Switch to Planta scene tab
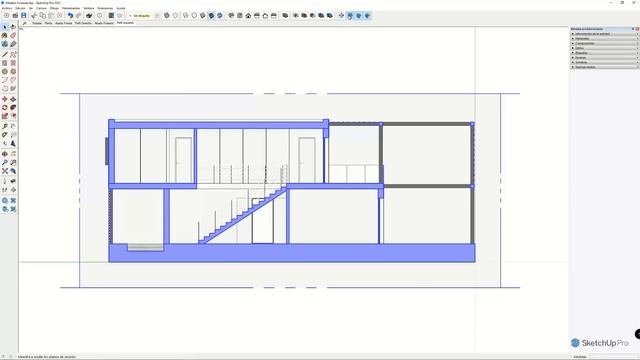The image size is (640, 360). [x=48, y=23]
